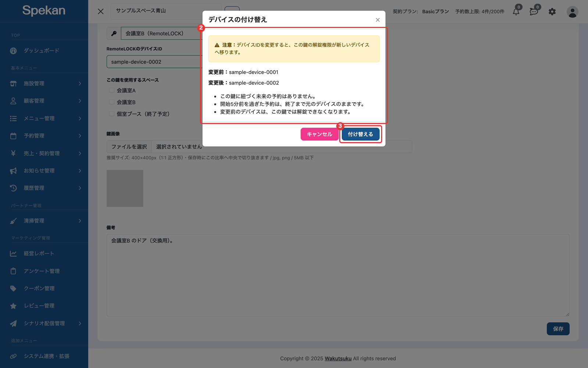The image size is (588, 368).
Task: Click the 備考 notes textarea
Action: 338,275
